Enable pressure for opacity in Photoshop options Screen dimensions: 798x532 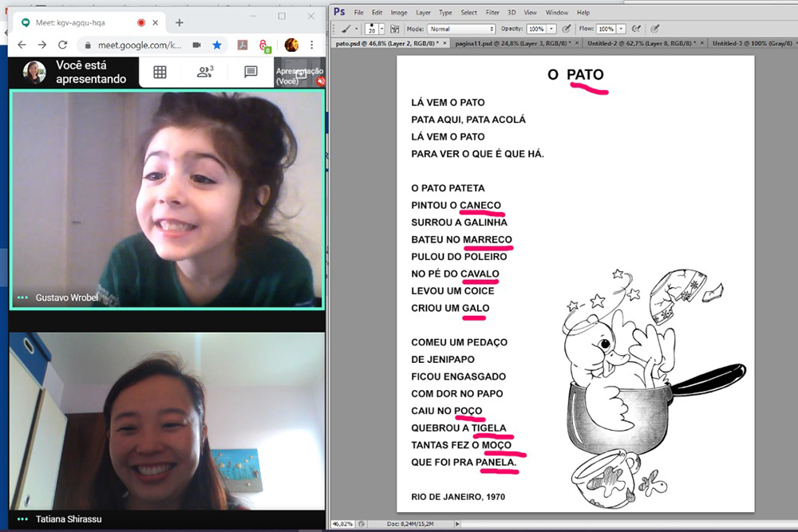click(566, 29)
